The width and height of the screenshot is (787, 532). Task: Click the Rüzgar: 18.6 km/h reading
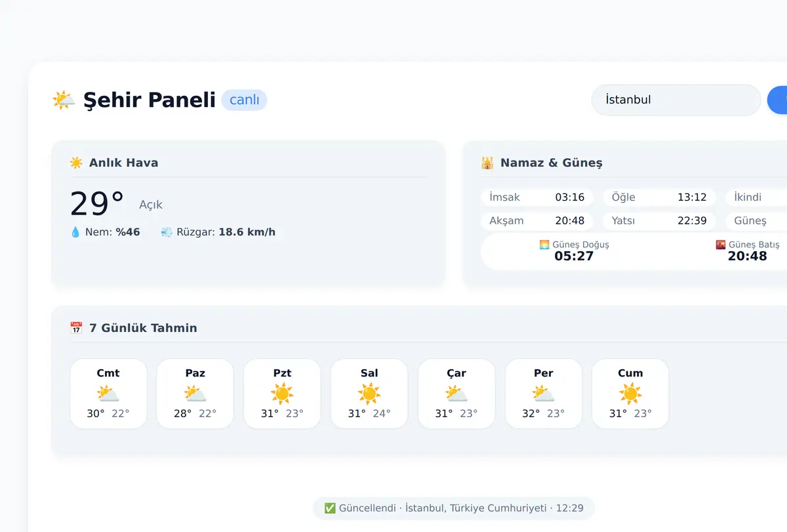click(218, 232)
